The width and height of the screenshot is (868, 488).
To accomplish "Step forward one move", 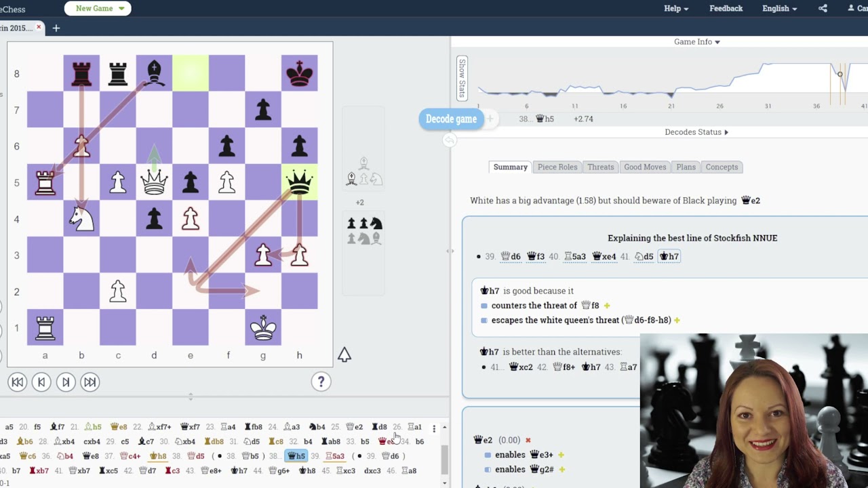I will (x=66, y=382).
